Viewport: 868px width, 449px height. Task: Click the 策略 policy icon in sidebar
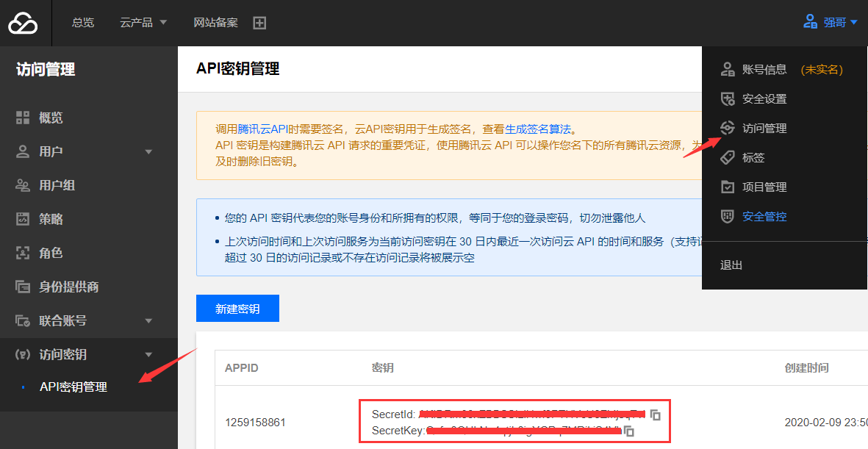(23, 219)
